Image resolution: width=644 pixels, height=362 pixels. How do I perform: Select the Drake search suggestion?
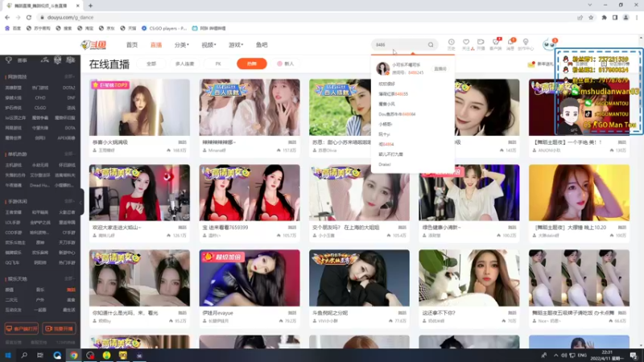[x=385, y=165]
